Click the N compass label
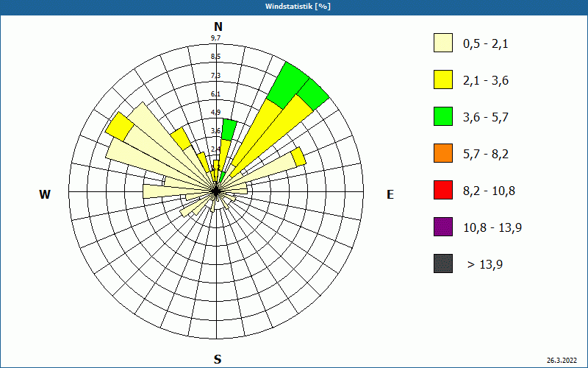 coord(218,26)
